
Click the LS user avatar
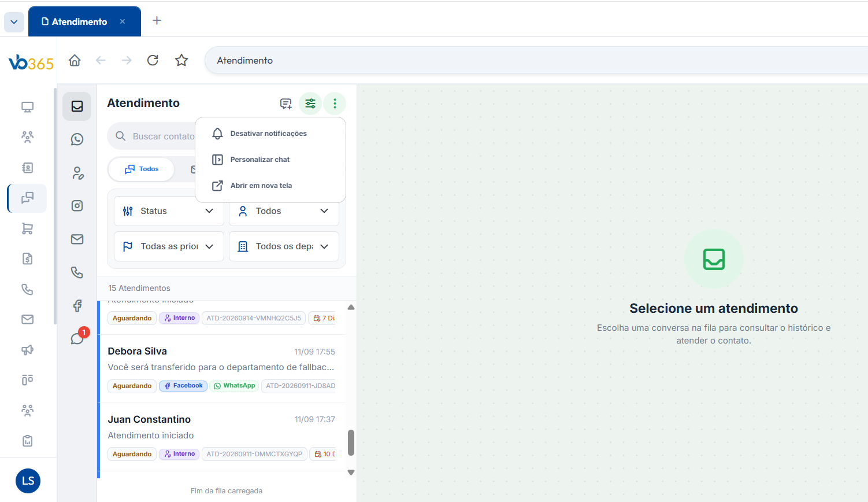pos(28,481)
